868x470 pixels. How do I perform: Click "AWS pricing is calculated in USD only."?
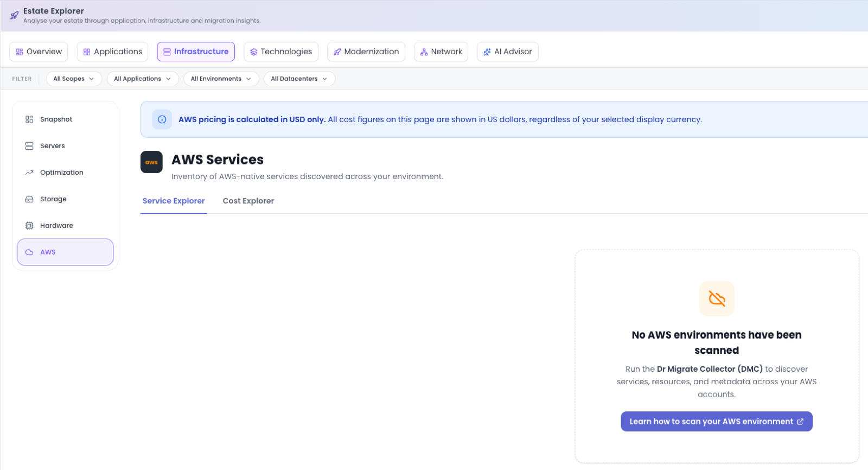[x=252, y=119]
